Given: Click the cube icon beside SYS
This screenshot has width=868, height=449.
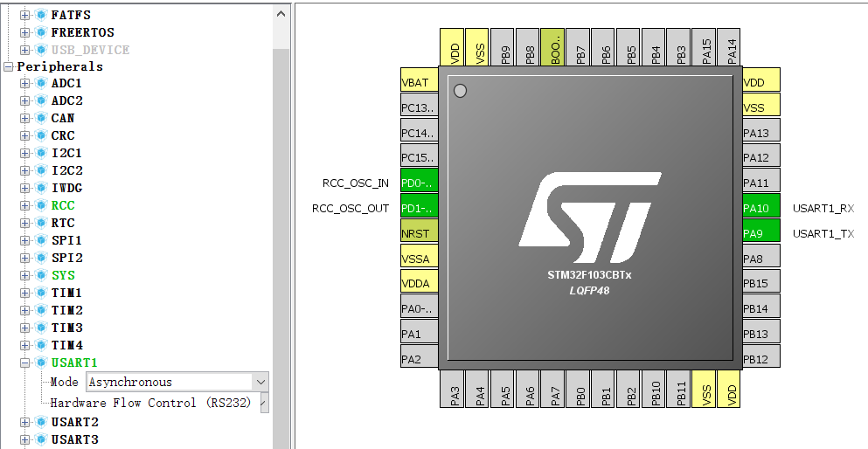Looking at the screenshot, I should tap(40, 275).
